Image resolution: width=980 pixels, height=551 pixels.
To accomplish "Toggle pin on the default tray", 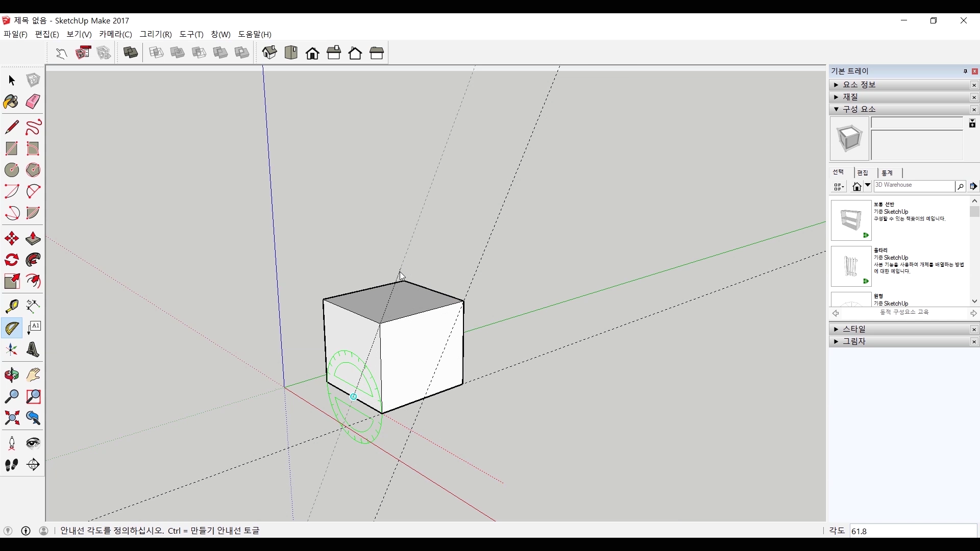I will point(965,71).
